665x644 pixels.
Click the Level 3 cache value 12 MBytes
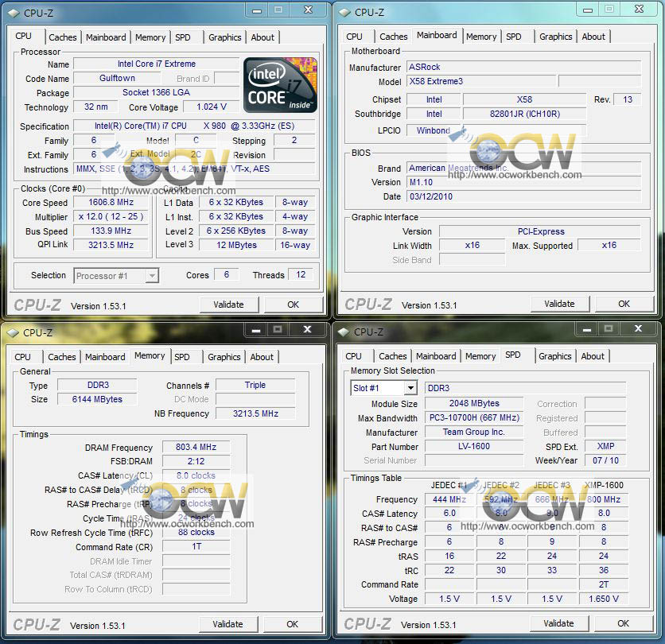click(x=236, y=245)
